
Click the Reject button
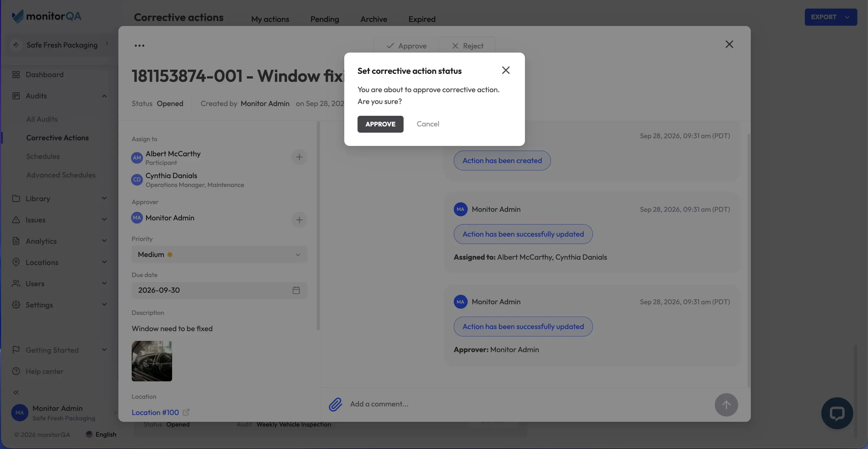pos(467,45)
